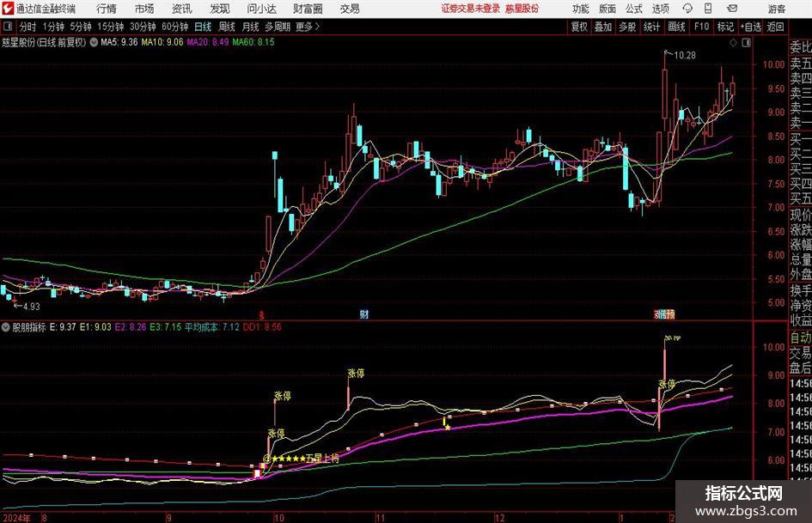
Task: Click the MA20: 8.49 label
Action: (x=208, y=42)
